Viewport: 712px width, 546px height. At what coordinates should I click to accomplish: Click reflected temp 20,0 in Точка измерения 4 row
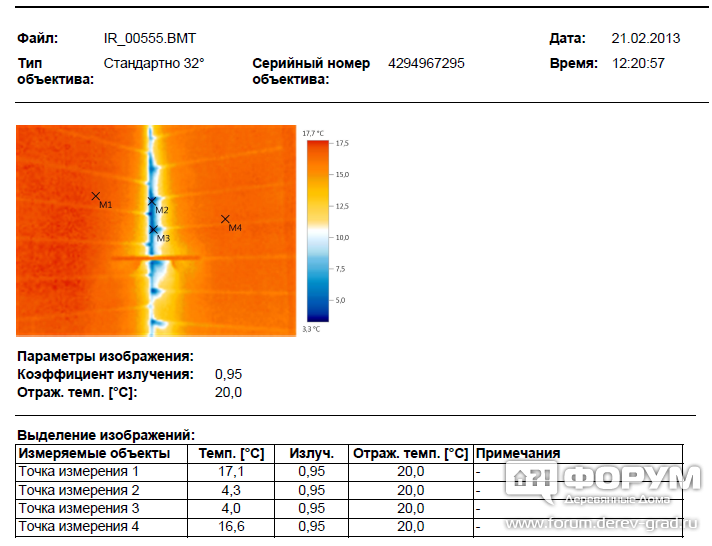[x=411, y=527]
